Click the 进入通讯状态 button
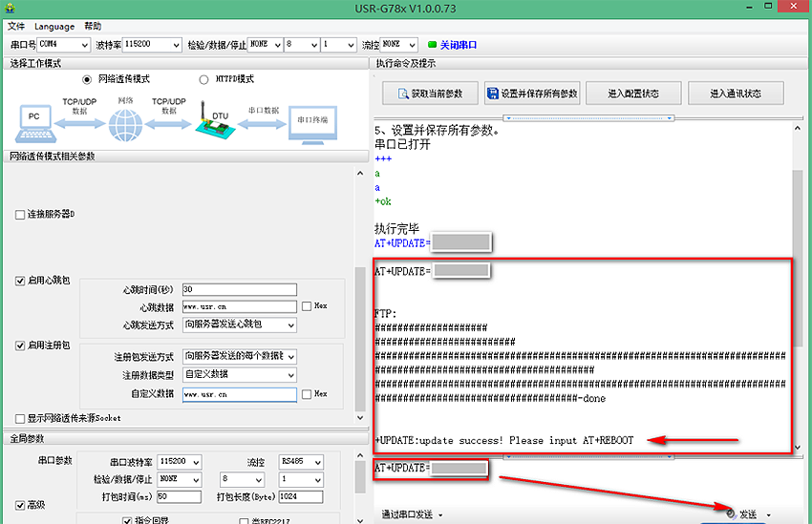Viewport: 812px width, 524px height. (x=736, y=94)
